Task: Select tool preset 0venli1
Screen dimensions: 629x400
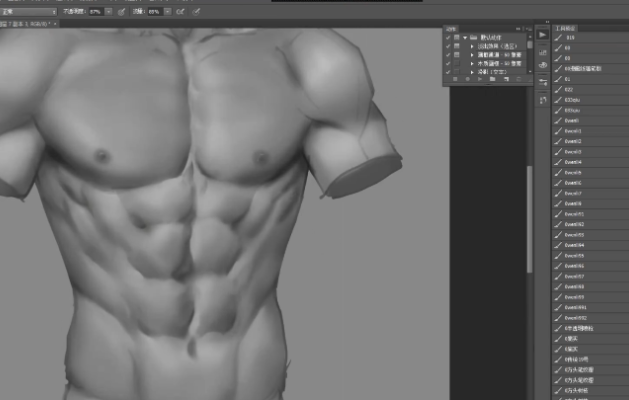Action: [590, 131]
